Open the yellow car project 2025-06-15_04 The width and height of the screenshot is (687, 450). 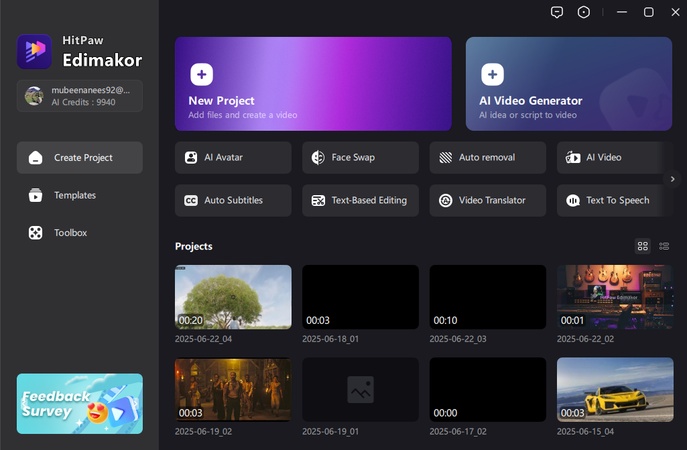[614, 390]
